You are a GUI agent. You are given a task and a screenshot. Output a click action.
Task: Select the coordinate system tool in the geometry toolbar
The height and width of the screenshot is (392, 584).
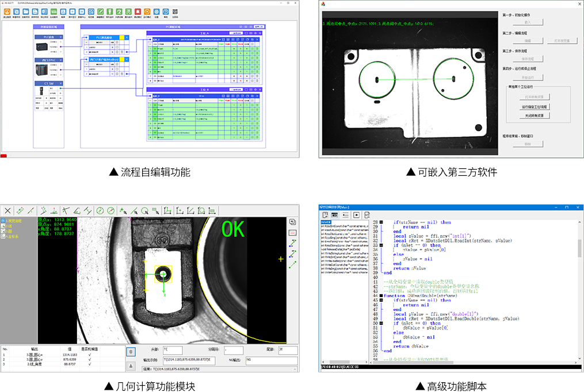(167, 211)
